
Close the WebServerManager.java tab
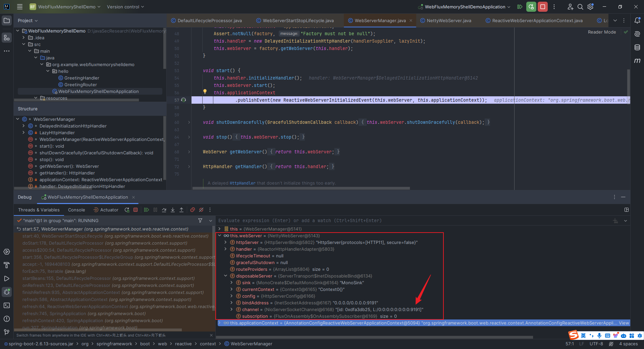(x=411, y=20)
